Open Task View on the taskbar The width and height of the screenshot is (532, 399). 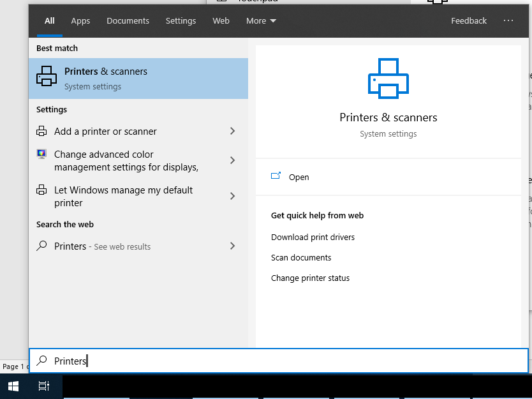44,386
